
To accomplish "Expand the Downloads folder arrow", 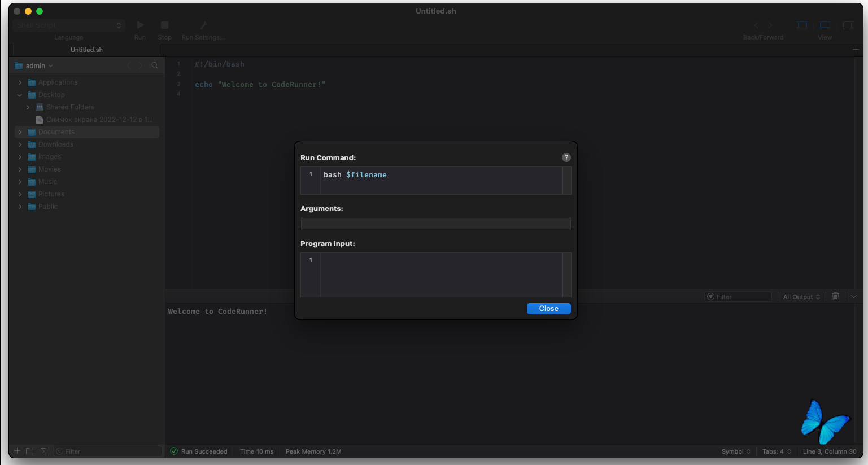I will coord(20,144).
